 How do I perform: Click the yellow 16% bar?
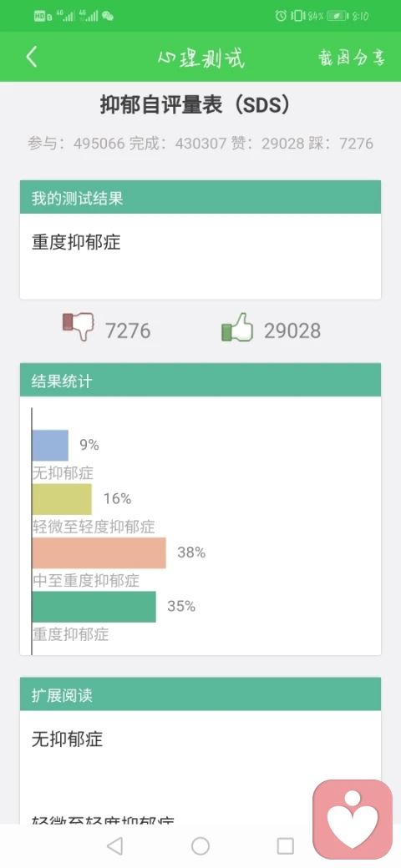(x=62, y=499)
